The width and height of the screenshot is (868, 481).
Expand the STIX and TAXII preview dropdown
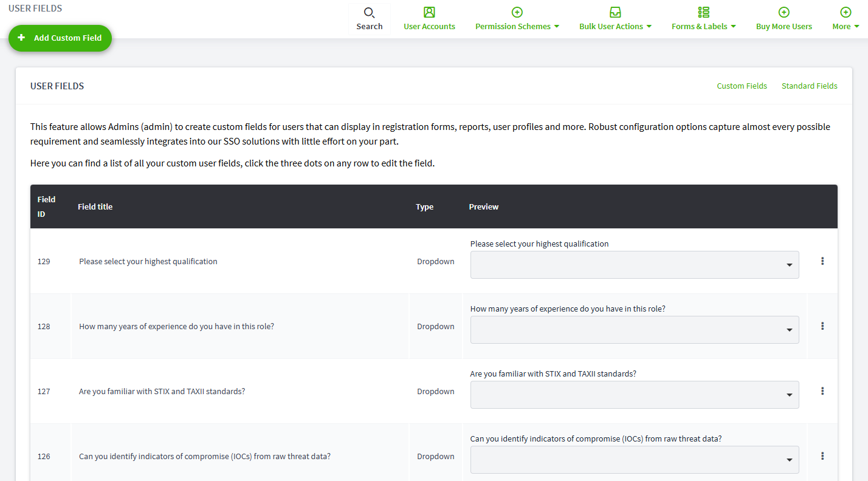pyautogui.click(x=635, y=395)
